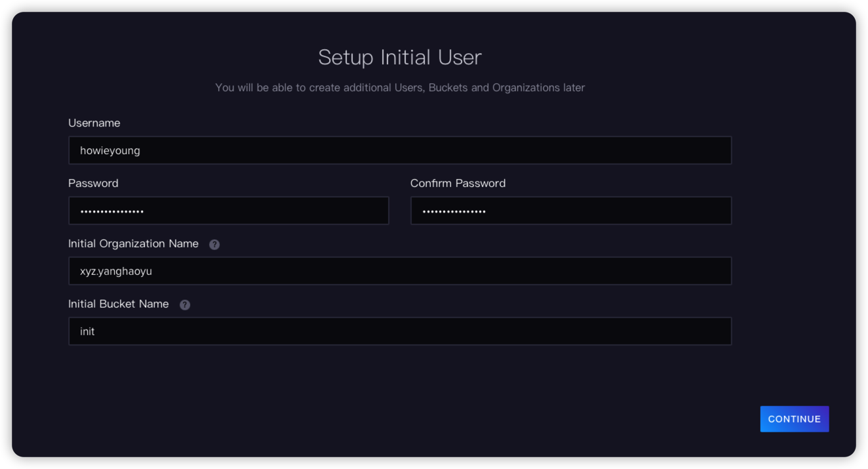The image size is (868, 469).
Task: Click the subtitle about creating additional Users later
Action: 401,87
